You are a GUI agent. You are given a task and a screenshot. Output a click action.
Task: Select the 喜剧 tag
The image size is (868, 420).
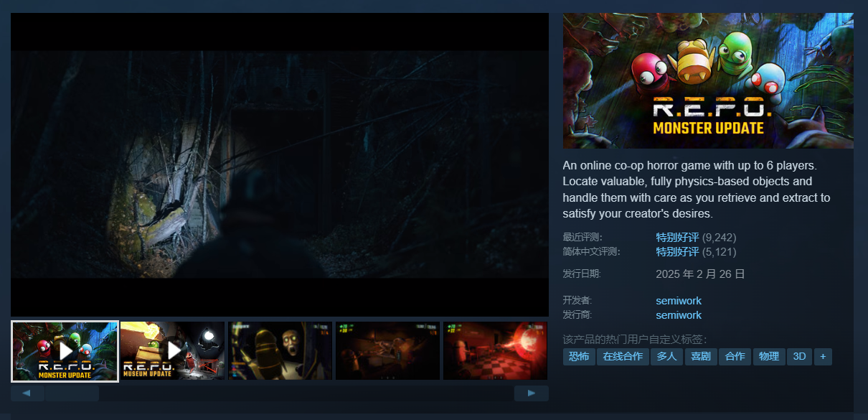(x=701, y=356)
